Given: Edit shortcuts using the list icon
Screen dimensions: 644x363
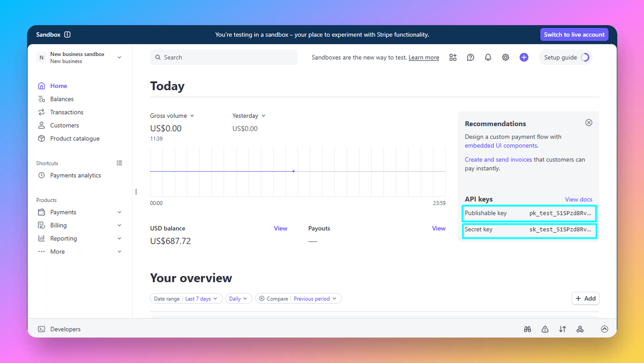Looking at the screenshot, I should tap(119, 163).
